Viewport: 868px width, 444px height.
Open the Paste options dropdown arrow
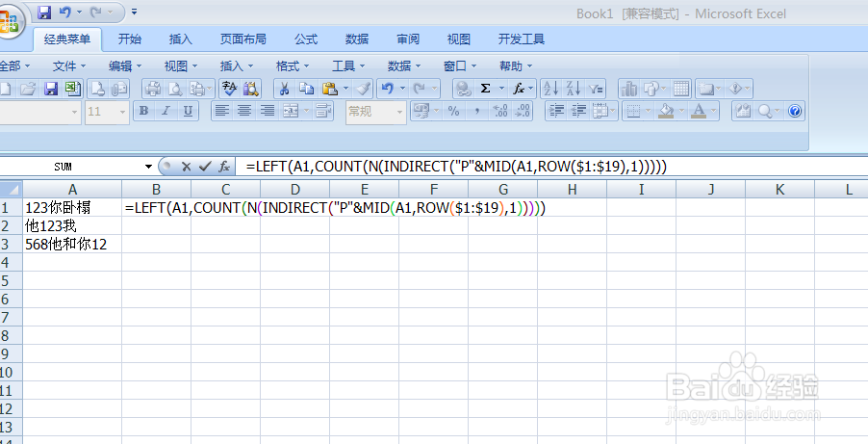(x=346, y=89)
